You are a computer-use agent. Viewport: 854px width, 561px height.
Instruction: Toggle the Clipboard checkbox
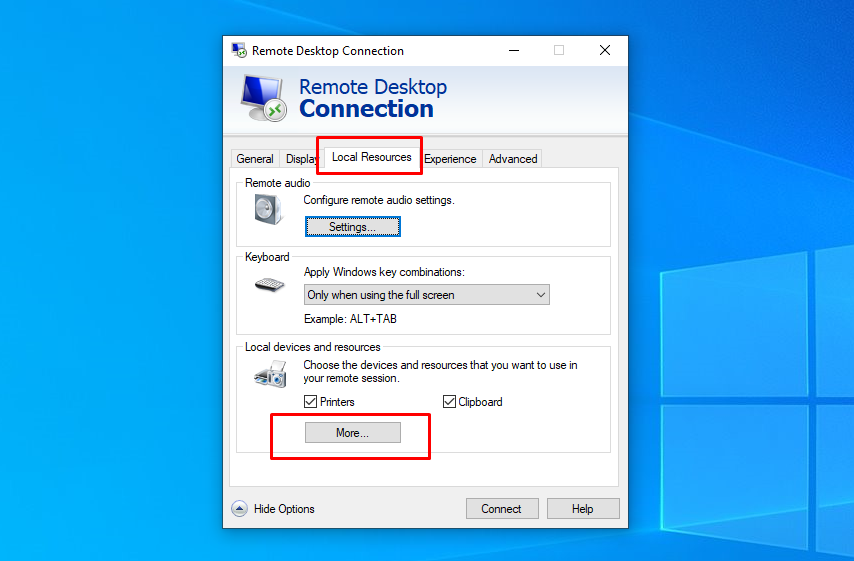tap(449, 401)
